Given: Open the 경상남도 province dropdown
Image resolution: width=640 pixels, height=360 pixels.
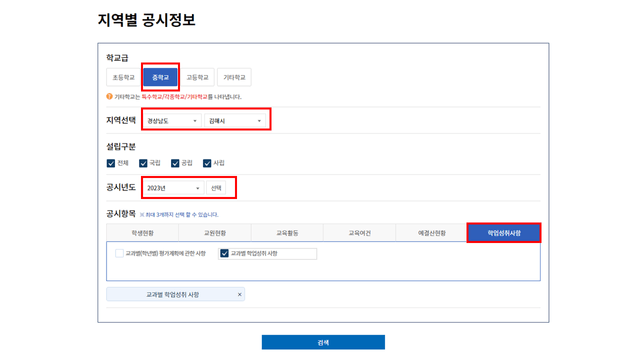Looking at the screenshot, I should tap(172, 121).
